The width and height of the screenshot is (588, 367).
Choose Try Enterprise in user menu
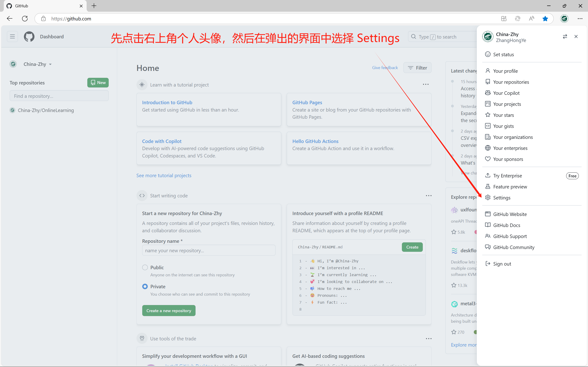point(532,176)
